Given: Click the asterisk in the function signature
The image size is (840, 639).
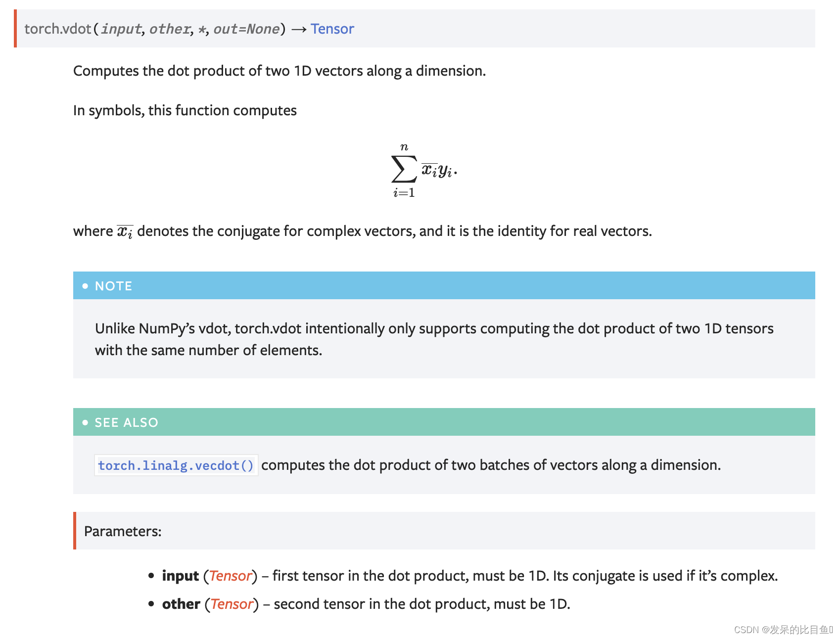Looking at the screenshot, I should [x=202, y=30].
